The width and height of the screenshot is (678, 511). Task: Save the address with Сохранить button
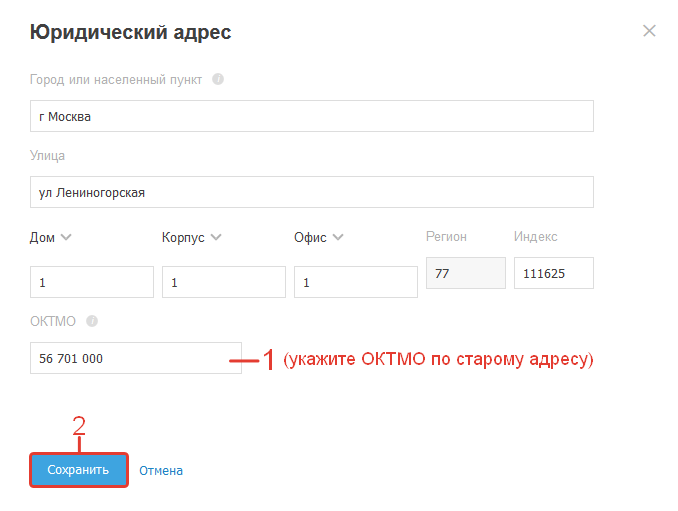pyautogui.click(x=79, y=470)
